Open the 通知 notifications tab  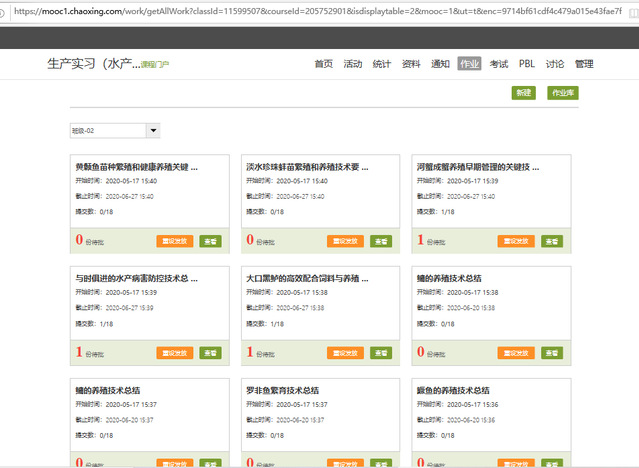pyautogui.click(x=439, y=64)
